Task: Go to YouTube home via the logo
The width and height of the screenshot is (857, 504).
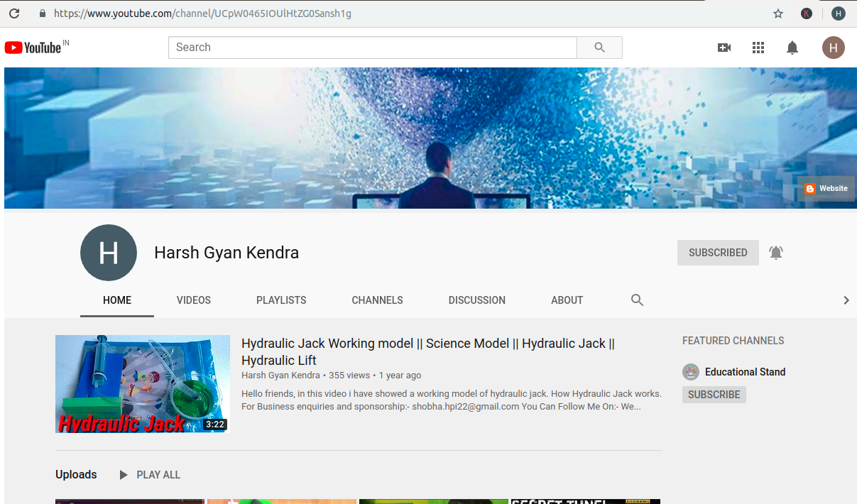Action: coord(33,48)
